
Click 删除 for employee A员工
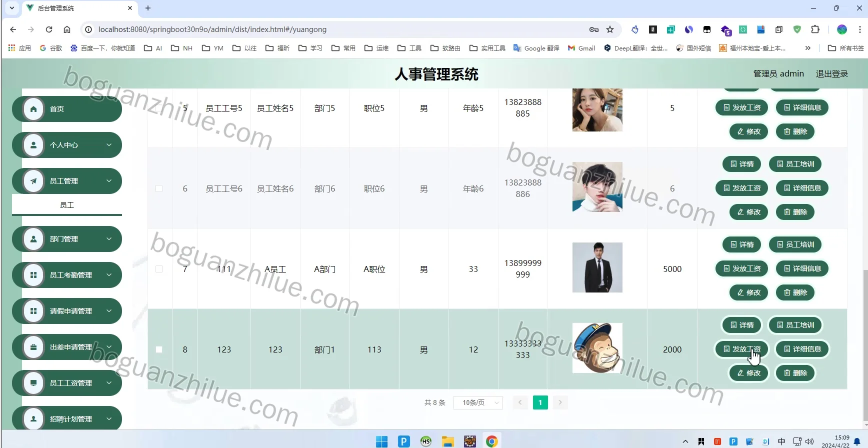point(795,292)
